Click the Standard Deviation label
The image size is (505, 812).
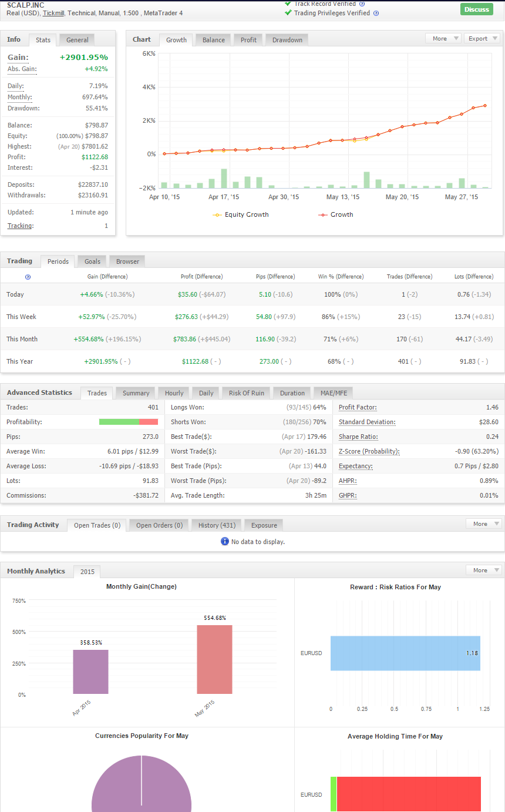[367, 422]
